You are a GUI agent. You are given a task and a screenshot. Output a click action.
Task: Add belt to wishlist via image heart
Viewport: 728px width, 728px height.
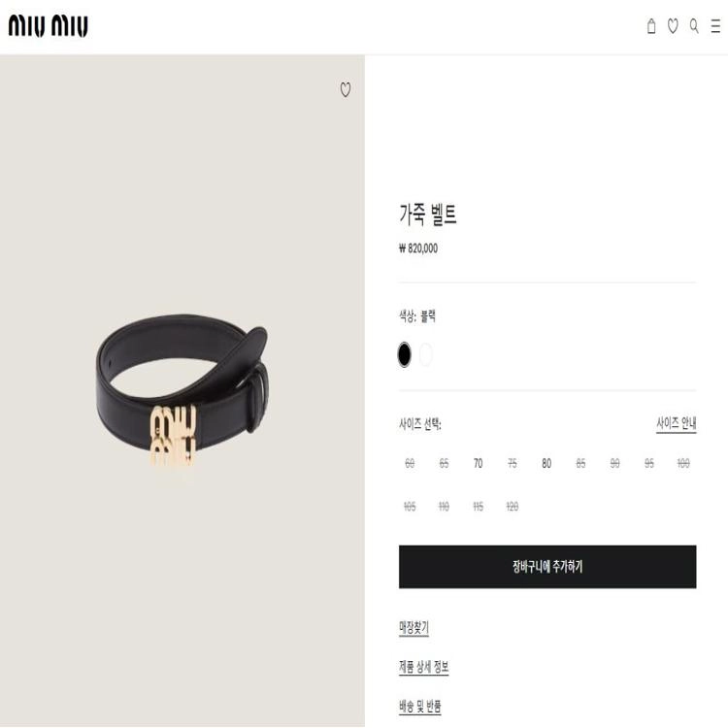pos(346,89)
